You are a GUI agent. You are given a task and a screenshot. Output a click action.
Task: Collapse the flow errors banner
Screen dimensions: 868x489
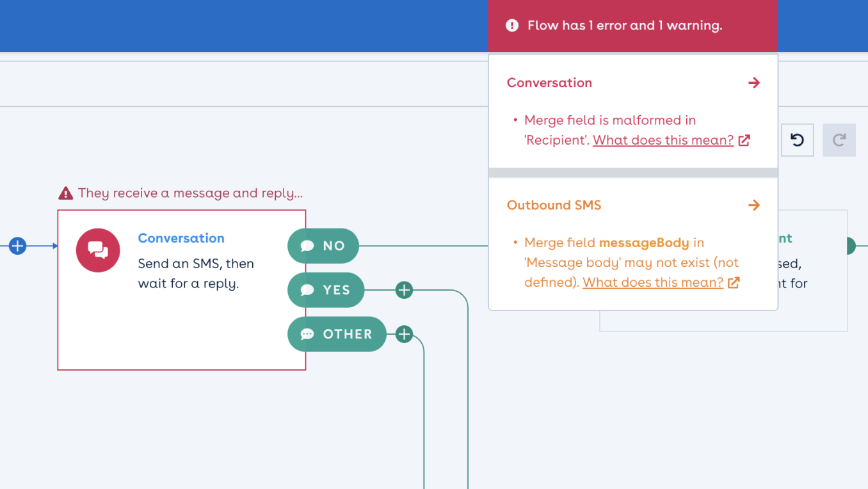click(x=632, y=26)
